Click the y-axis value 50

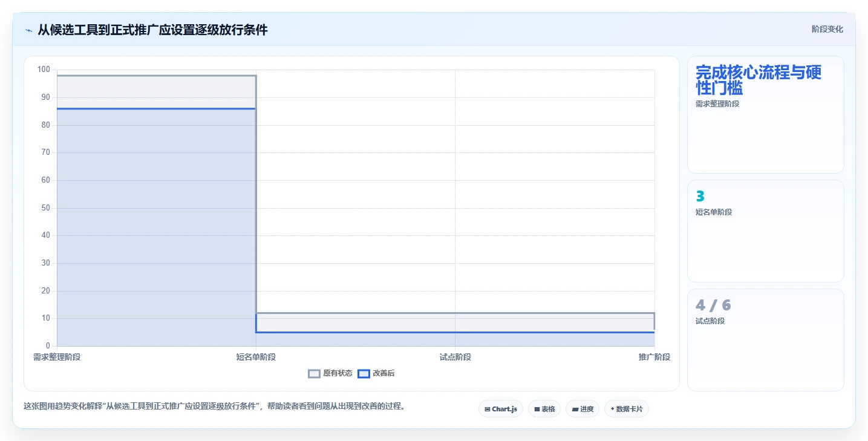point(45,208)
